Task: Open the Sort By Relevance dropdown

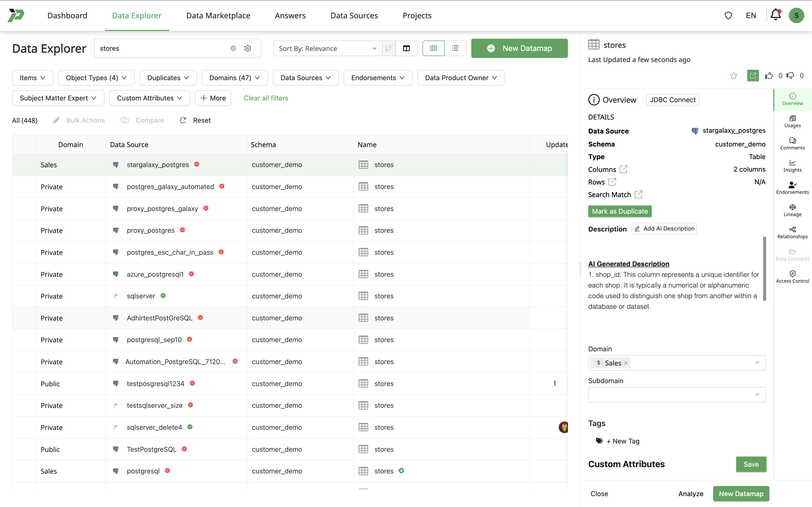Action: [x=327, y=48]
